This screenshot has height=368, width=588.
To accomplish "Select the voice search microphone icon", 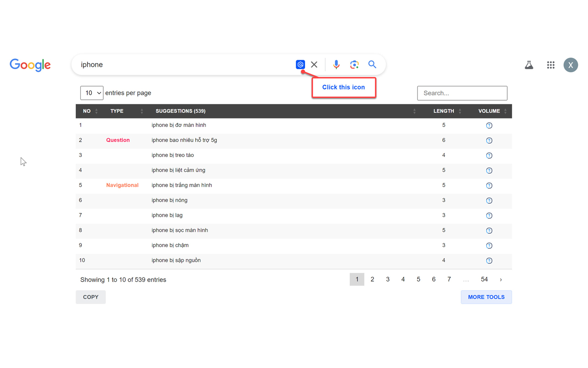I will (336, 64).
